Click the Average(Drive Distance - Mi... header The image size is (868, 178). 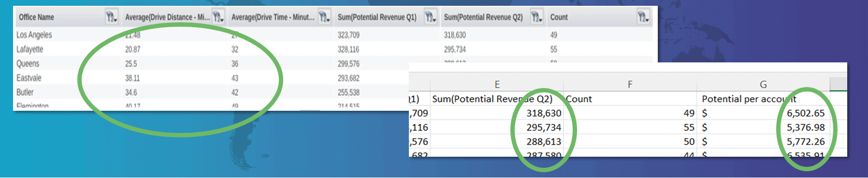click(x=167, y=17)
